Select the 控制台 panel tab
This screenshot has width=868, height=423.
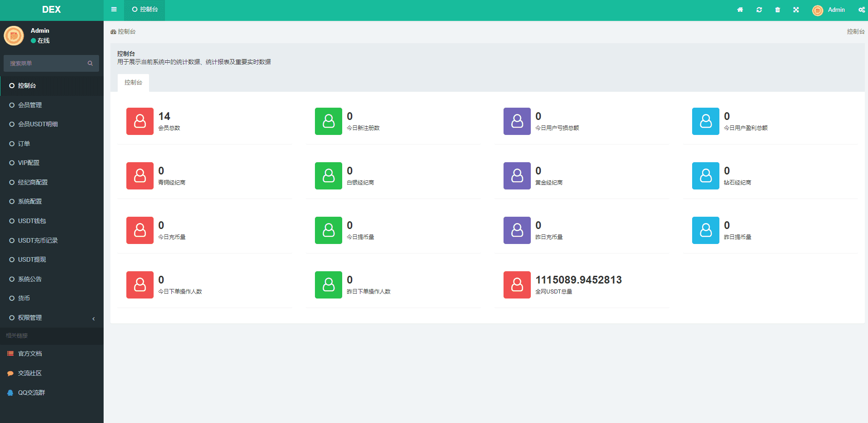click(133, 83)
